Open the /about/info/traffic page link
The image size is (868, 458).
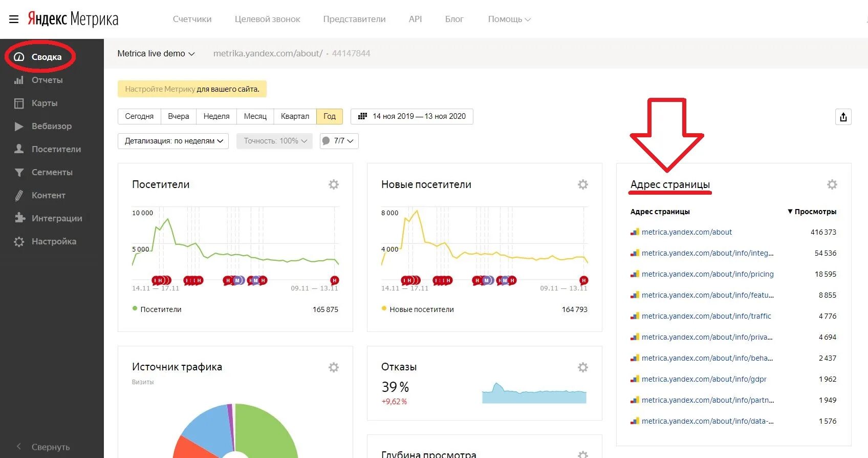706,316
